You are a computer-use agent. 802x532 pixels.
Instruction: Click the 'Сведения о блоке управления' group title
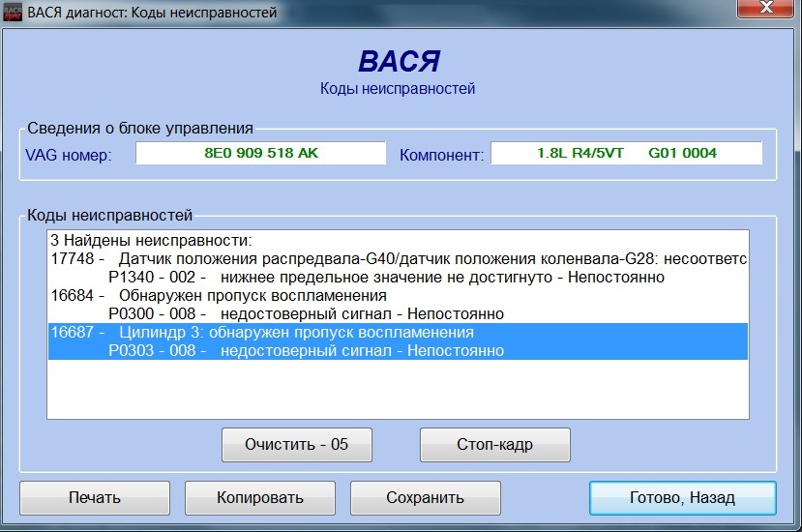tap(140, 128)
